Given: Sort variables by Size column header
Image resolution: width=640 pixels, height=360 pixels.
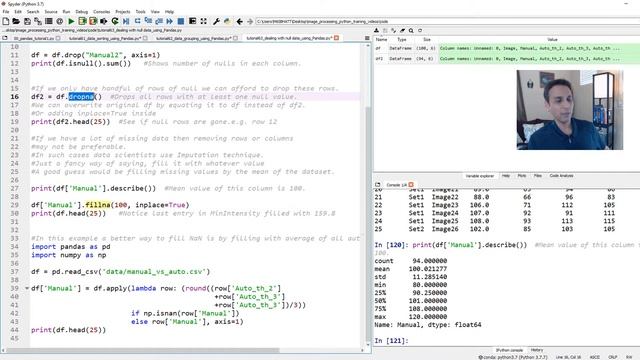Looking at the screenshot, I should (427, 40).
